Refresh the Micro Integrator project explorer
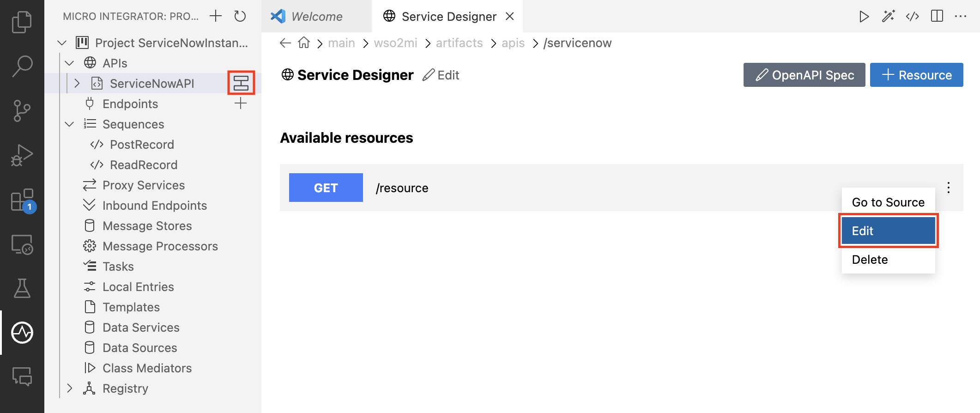 [240, 16]
